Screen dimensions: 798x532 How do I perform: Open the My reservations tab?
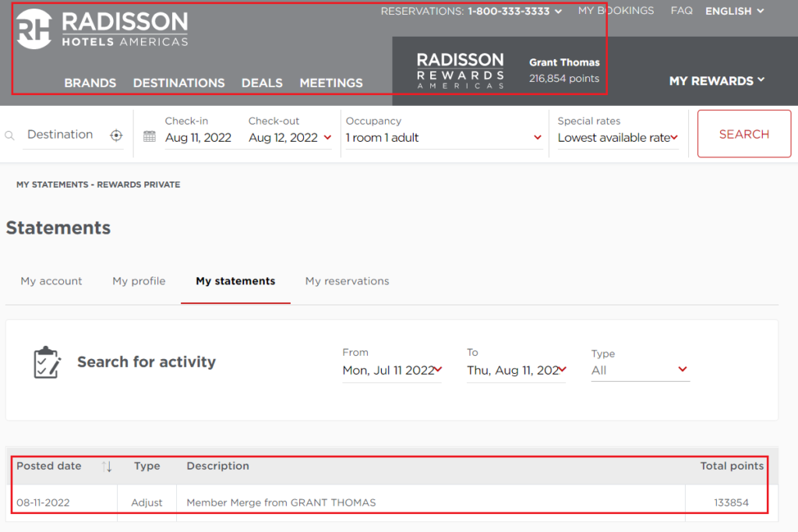coord(347,281)
